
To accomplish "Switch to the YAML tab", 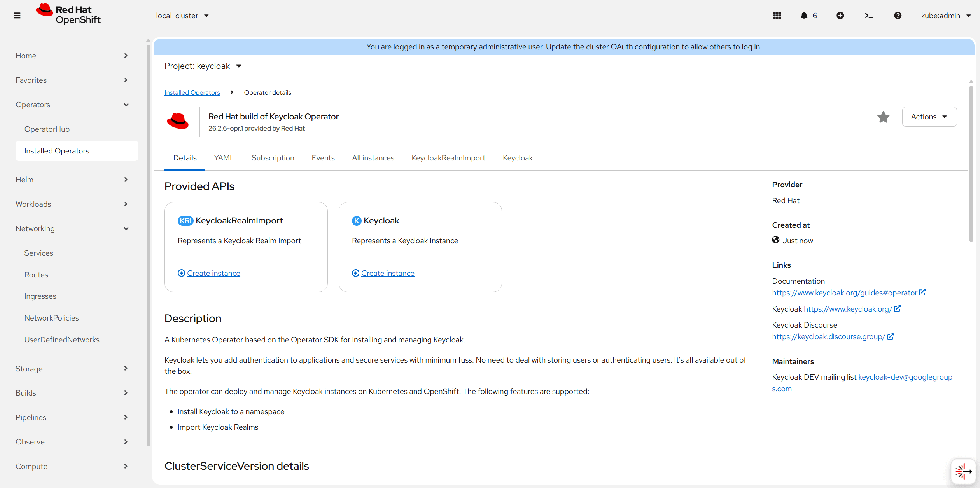I will 224,158.
